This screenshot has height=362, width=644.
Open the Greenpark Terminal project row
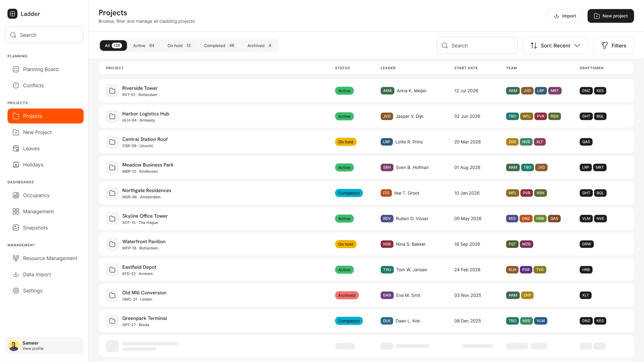366,321
